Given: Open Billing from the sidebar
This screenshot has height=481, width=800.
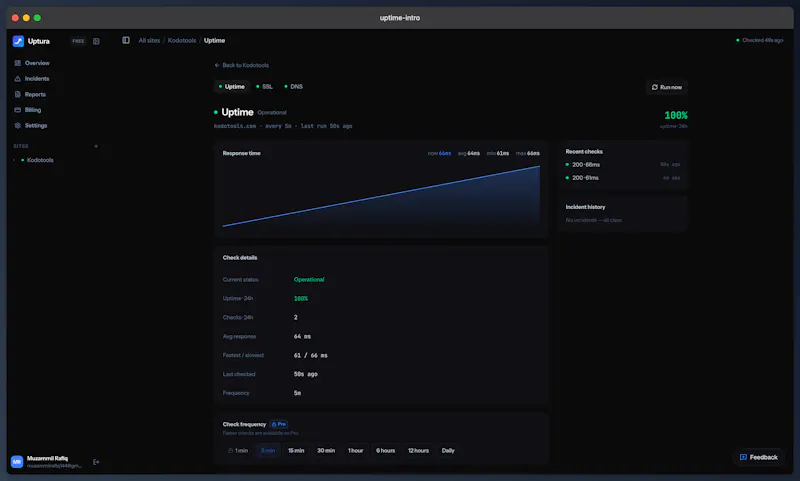Looking at the screenshot, I should point(32,110).
